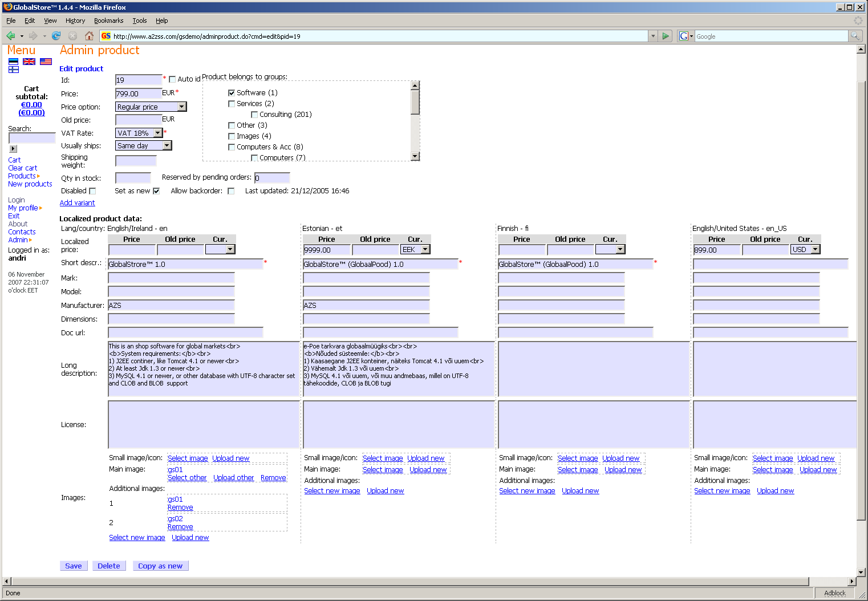Click the GS site favicon in address bar

pos(106,36)
